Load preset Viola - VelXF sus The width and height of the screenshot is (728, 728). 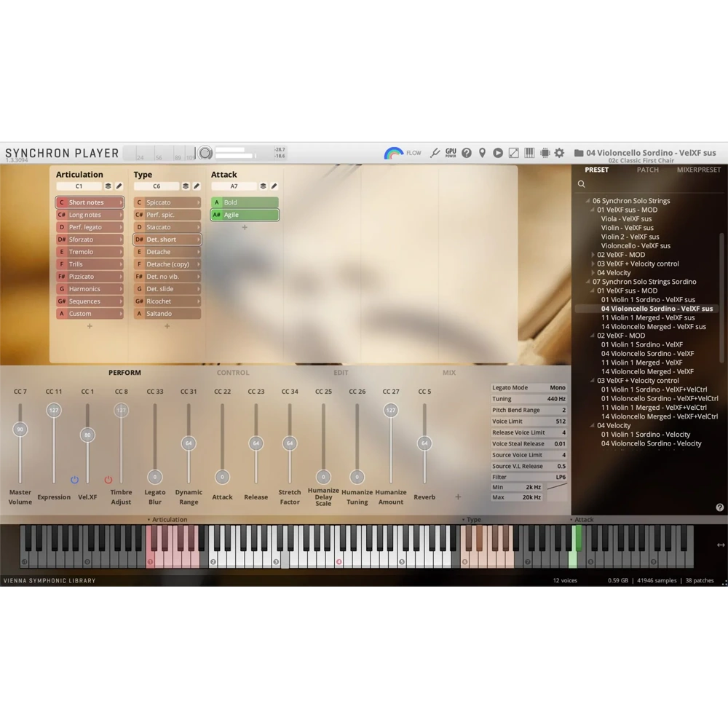coord(626,219)
